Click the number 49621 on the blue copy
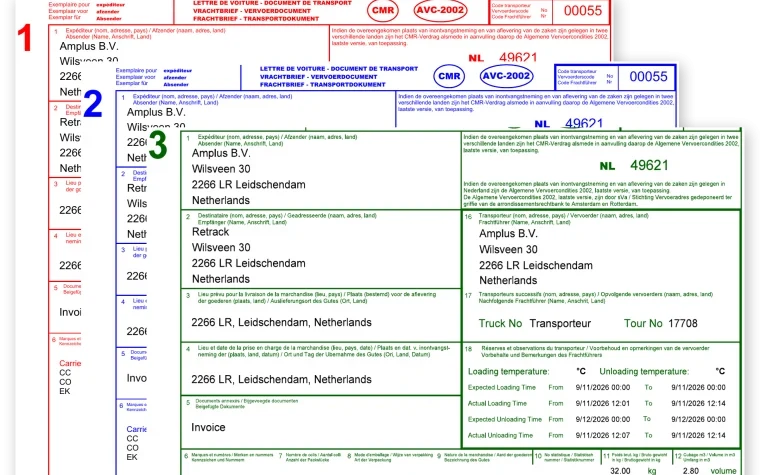Image resolution: width=760 pixels, height=475 pixels. click(584, 124)
